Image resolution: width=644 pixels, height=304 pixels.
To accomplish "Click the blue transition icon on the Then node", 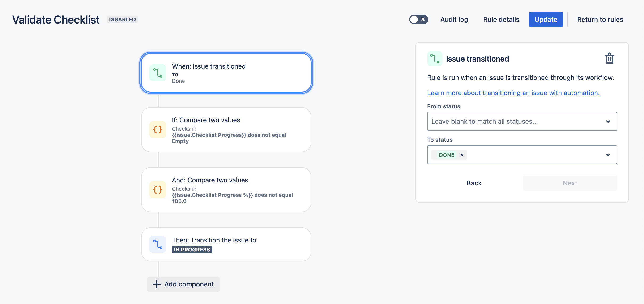I will 158,244.
